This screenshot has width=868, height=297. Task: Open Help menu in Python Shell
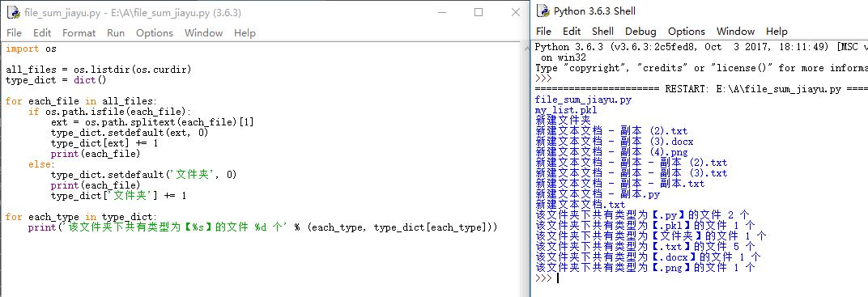(x=777, y=31)
